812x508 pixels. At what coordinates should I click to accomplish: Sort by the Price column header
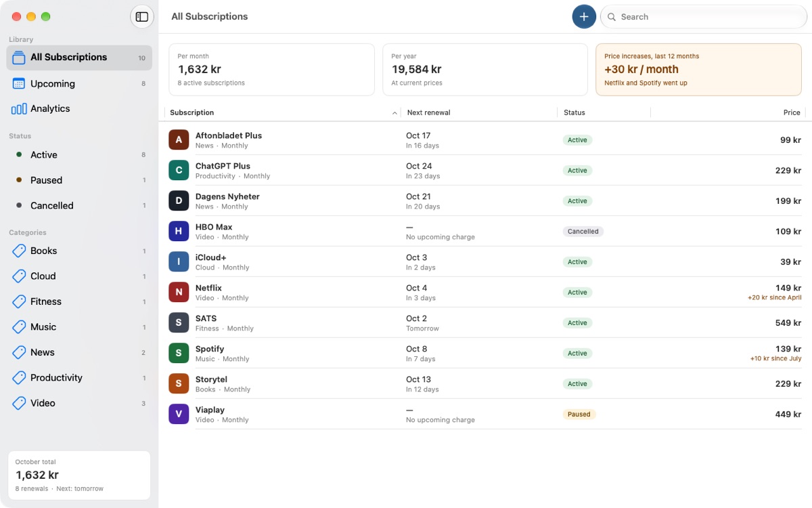[792, 112]
